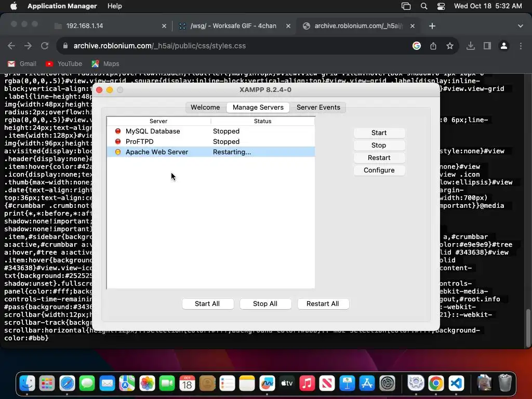The height and width of the screenshot is (399, 532).
Task: Open Reminders from the dock
Action: pyautogui.click(x=227, y=383)
